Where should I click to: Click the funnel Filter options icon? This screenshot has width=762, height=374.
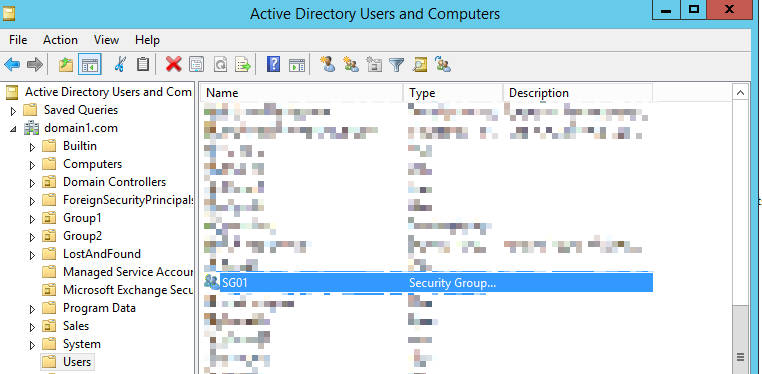397,65
